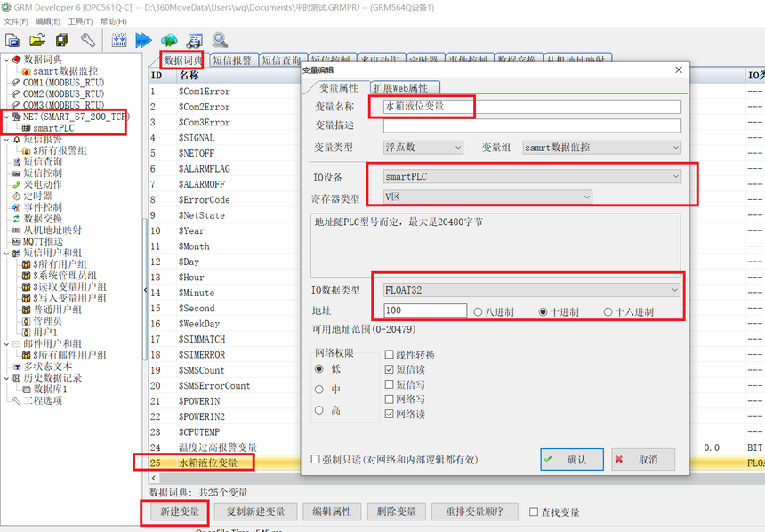Click the 地址 input field with 100
The image size is (765, 532).
point(425,310)
